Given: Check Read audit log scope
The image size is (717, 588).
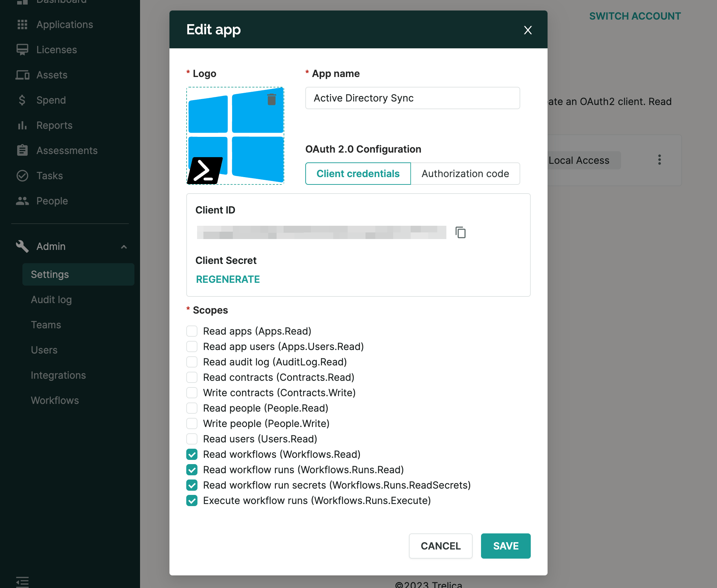Looking at the screenshot, I should tap(192, 362).
